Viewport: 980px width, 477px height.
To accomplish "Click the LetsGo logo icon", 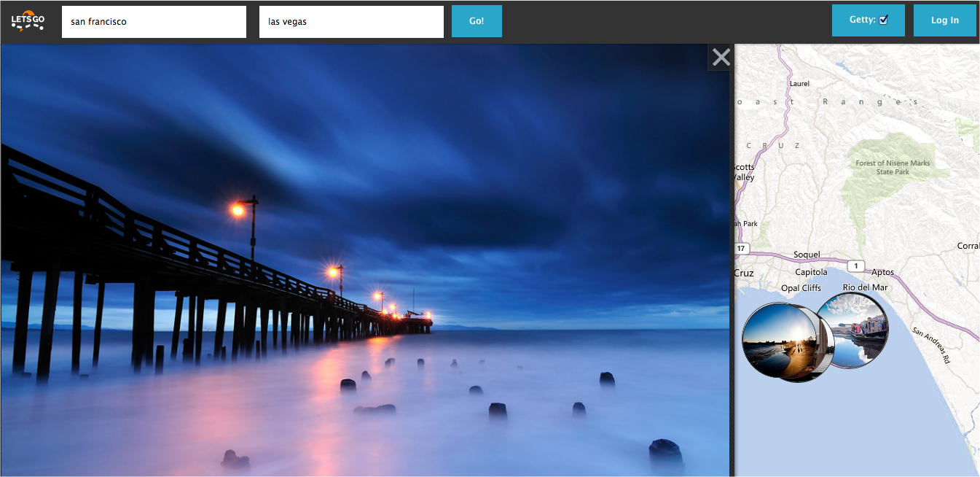I will 28,20.
